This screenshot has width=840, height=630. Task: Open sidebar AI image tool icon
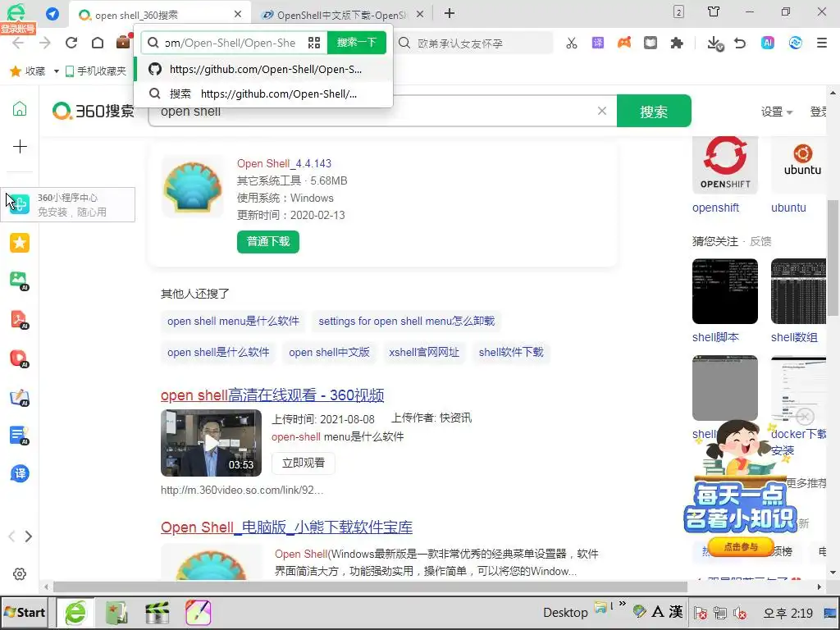20,281
